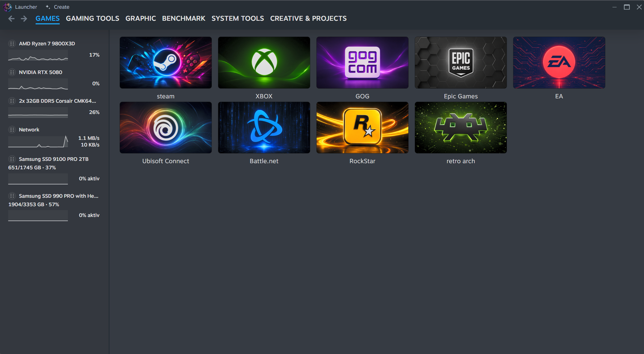Click the RockStar caption text
This screenshot has width=644, height=354.
tap(362, 161)
